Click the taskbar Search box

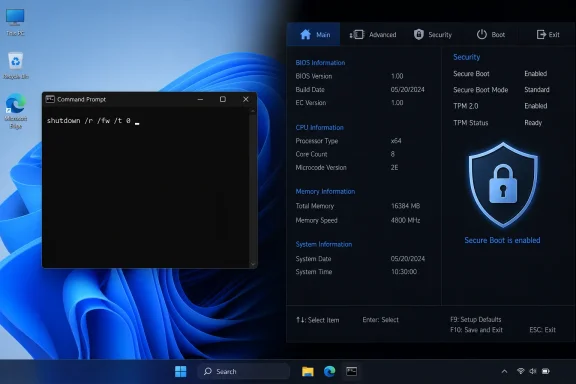(244, 372)
